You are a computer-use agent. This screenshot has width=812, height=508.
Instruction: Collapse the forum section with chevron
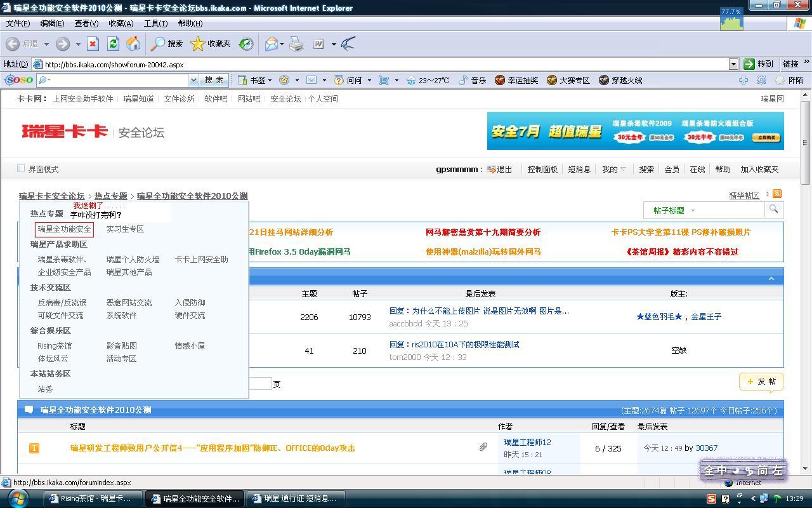coord(771,278)
